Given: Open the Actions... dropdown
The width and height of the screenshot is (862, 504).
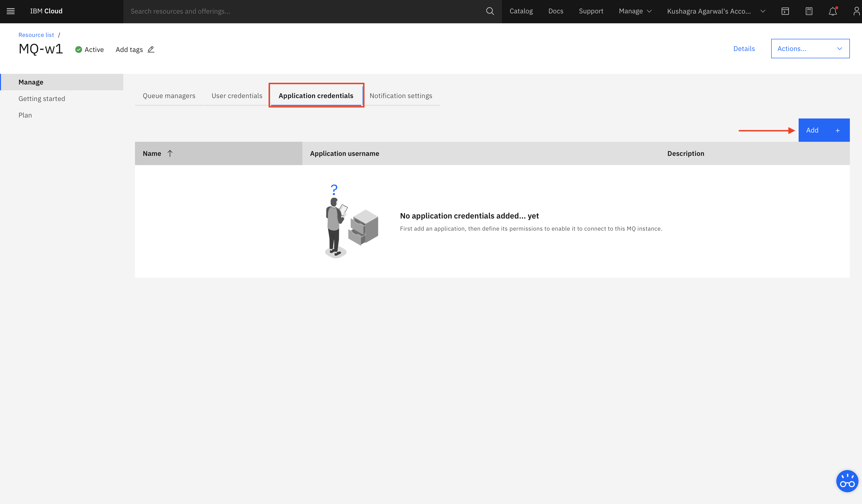Looking at the screenshot, I should tap(810, 49).
